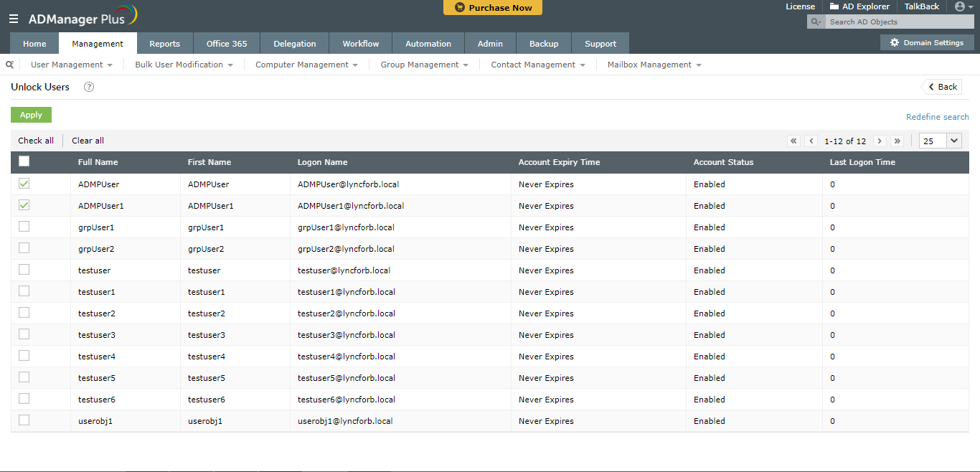980x472 pixels.
Task: Open the Delegation tab
Action: click(x=295, y=44)
